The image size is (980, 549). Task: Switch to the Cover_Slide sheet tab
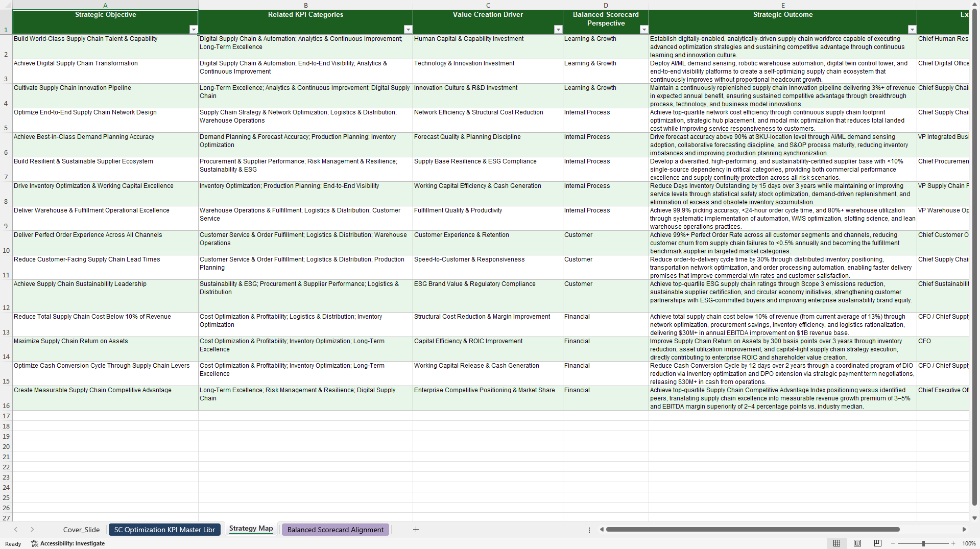(x=81, y=530)
